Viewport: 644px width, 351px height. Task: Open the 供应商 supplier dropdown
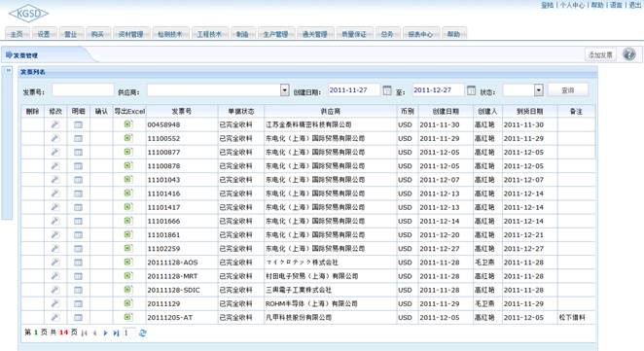point(285,89)
